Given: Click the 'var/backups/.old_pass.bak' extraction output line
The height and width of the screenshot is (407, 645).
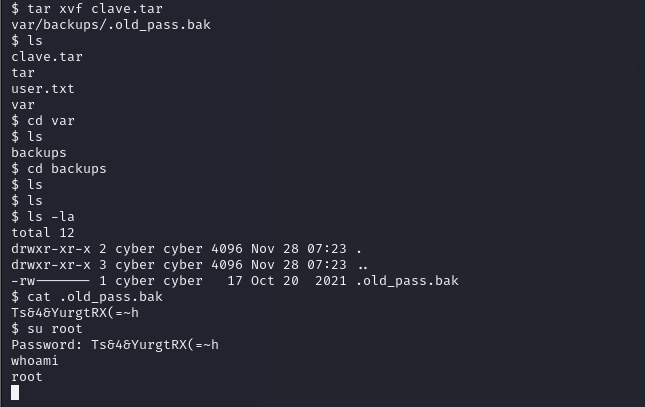Looking at the screenshot, I should pos(111,25).
